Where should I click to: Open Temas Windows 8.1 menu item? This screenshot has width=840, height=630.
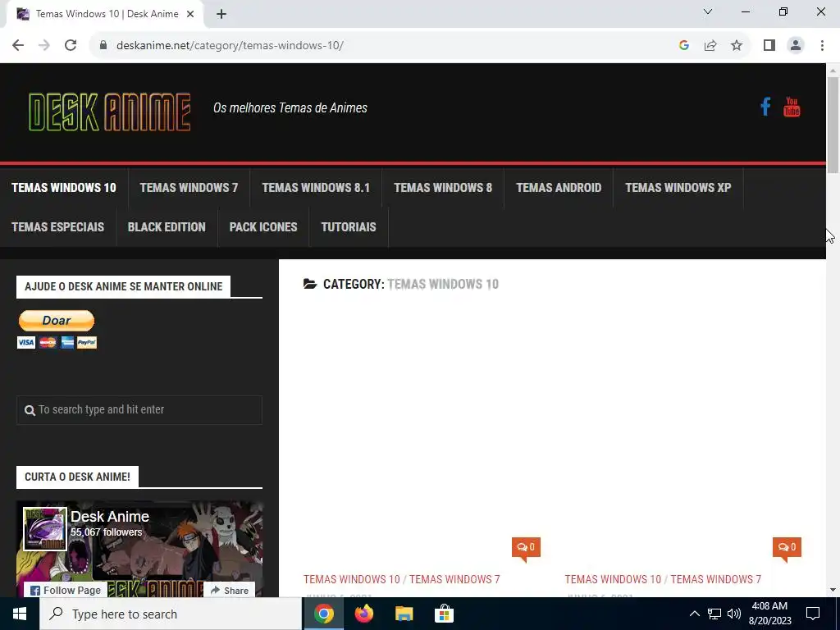tap(316, 188)
